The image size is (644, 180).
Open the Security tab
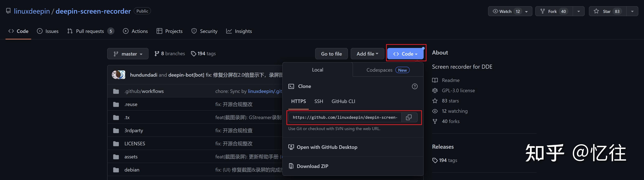(x=204, y=31)
